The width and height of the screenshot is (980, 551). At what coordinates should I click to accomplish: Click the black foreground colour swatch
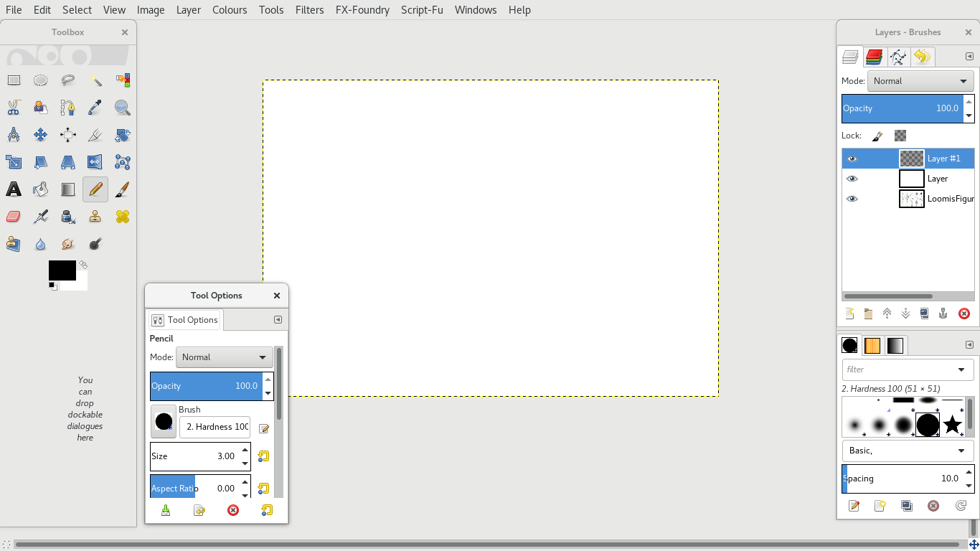[x=62, y=270]
